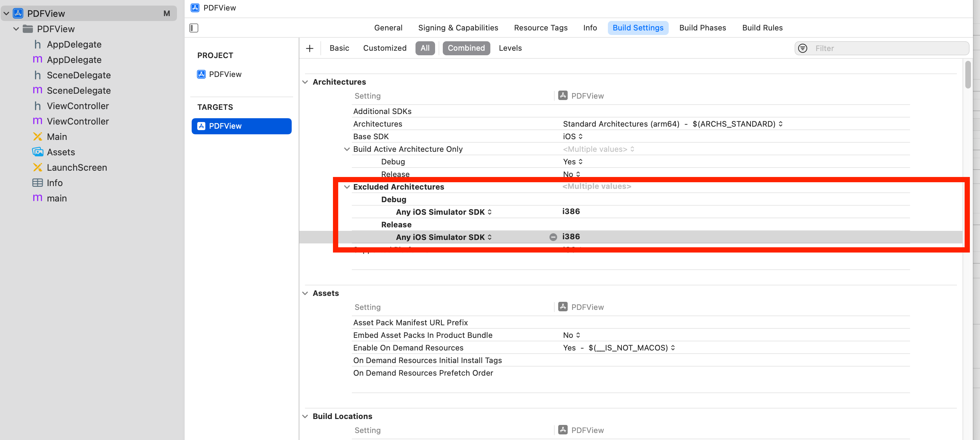
Task: Open the AppDelegate header file
Action: pos(74,44)
